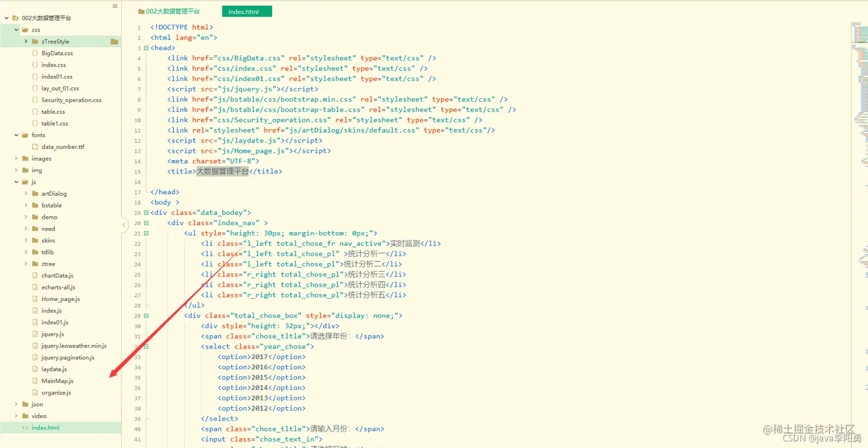Click the jquery.js file icon
The width and height of the screenshot is (868, 448).
36,334
